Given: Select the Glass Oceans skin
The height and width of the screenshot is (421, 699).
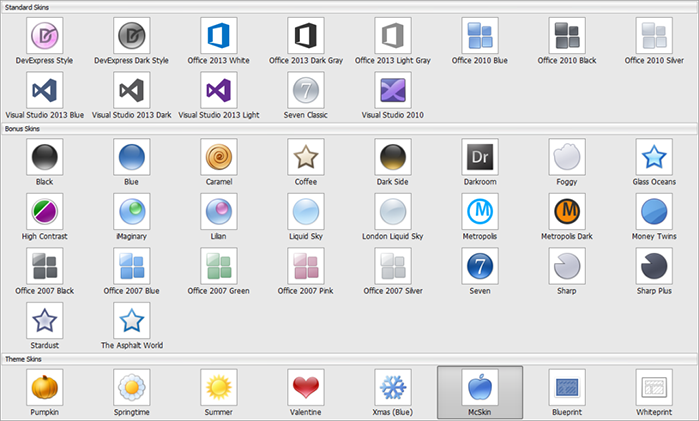Looking at the screenshot, I should tap(654, 157).
